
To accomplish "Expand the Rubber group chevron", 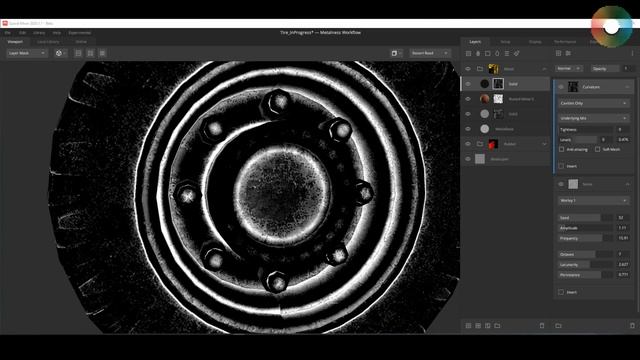I will pyautogui.click(x=544, y=144).
